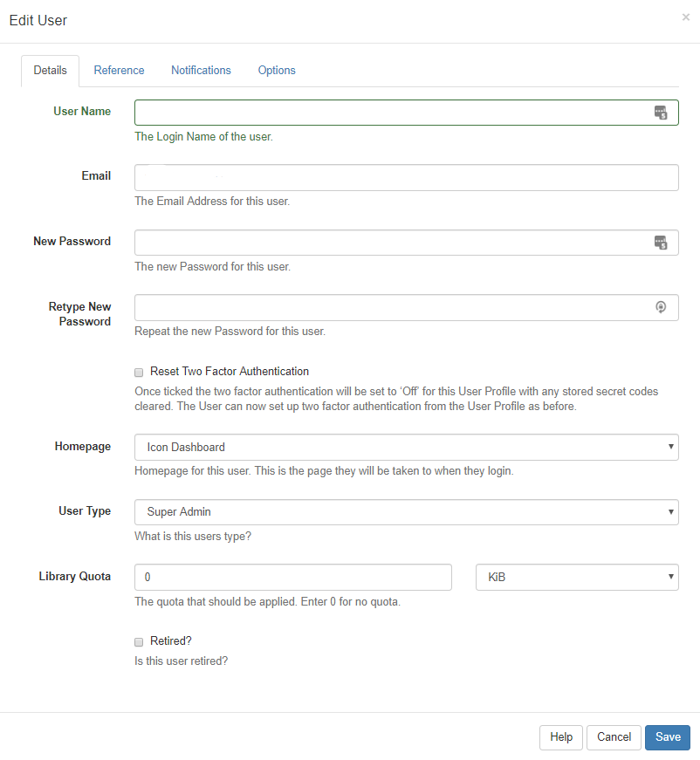Open the Homepage dropdown

406,447
